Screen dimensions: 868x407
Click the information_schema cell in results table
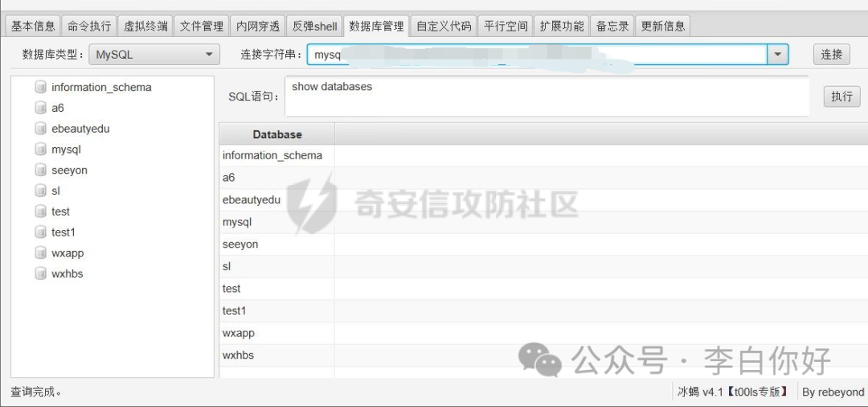276,155
